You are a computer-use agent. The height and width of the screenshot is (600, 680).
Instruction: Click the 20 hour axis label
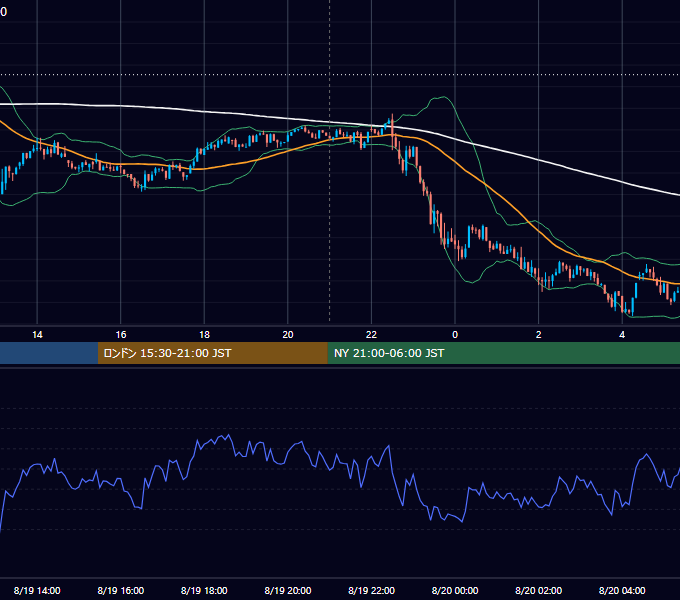click(288, 335)
